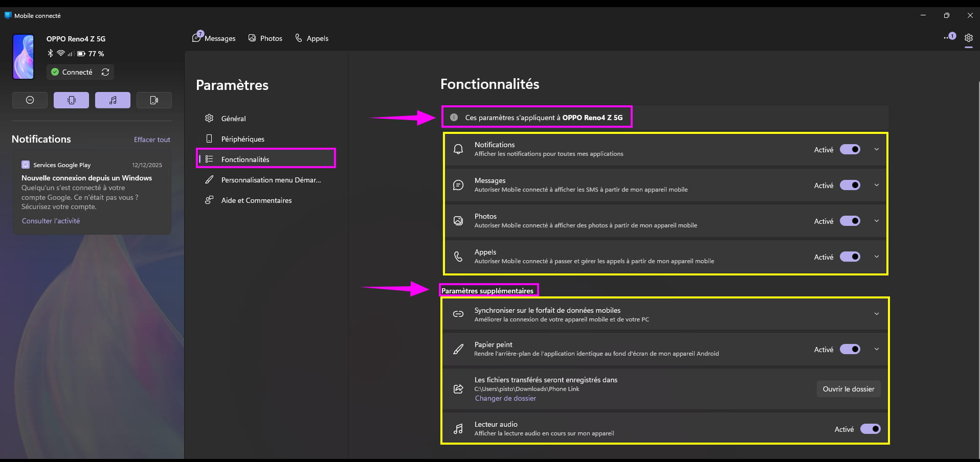Open the settings gear icon at top right
The height and width of the screenshot is (462, 980).
coord(968,38)
